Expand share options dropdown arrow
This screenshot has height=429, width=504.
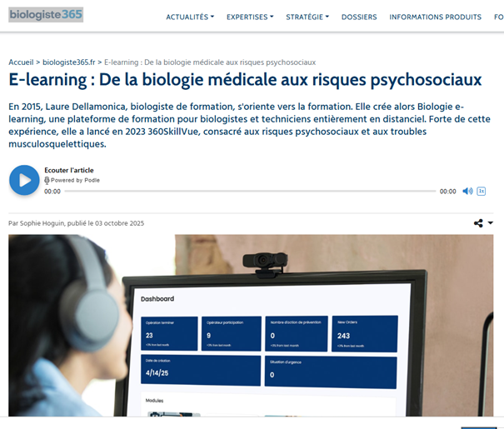[491, 223]
